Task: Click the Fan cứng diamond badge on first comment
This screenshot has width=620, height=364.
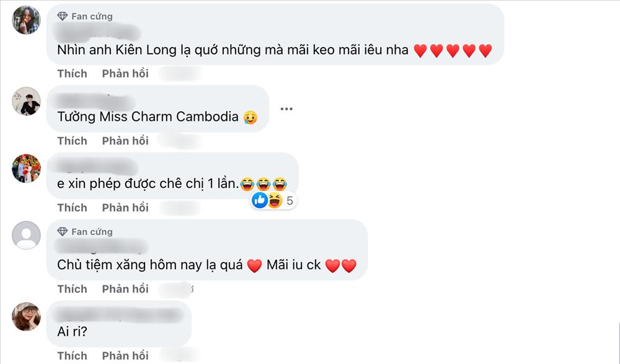Action: (62, 16)
